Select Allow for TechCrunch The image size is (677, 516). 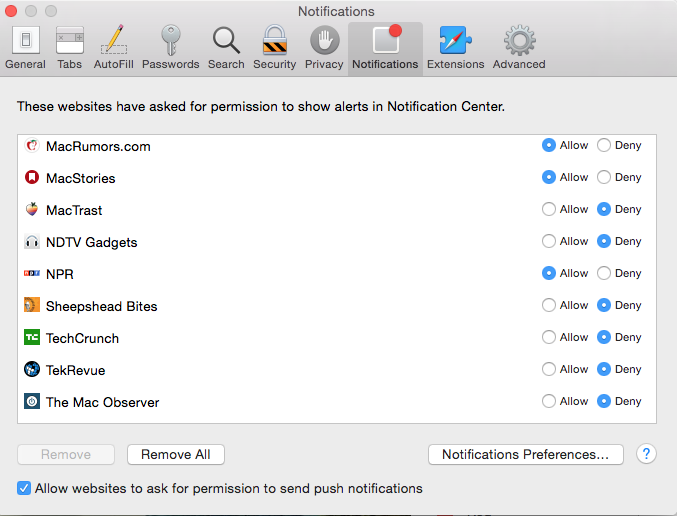tap(549, 337)
